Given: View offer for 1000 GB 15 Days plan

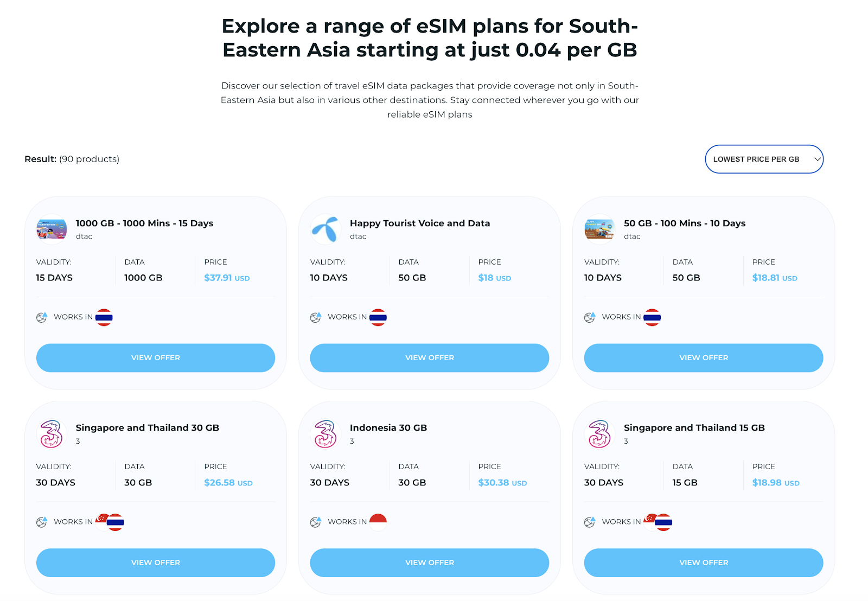Looking at the screenshot, I should coord(156,358).
